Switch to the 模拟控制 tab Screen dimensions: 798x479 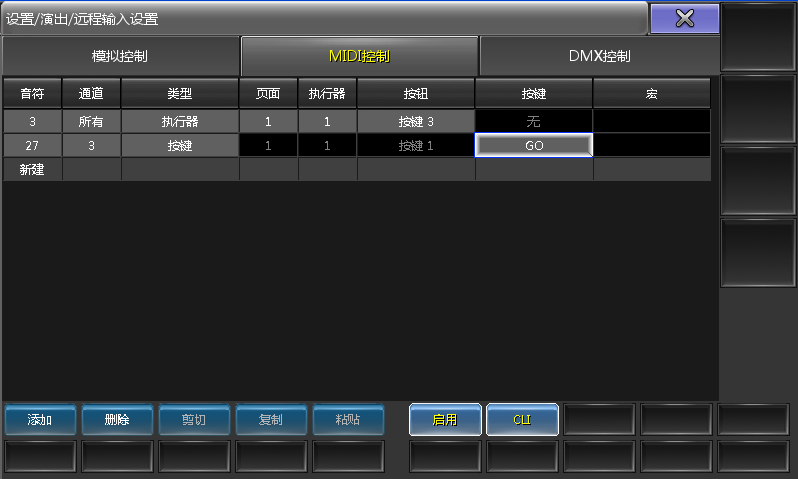click(x=120, y=56)
